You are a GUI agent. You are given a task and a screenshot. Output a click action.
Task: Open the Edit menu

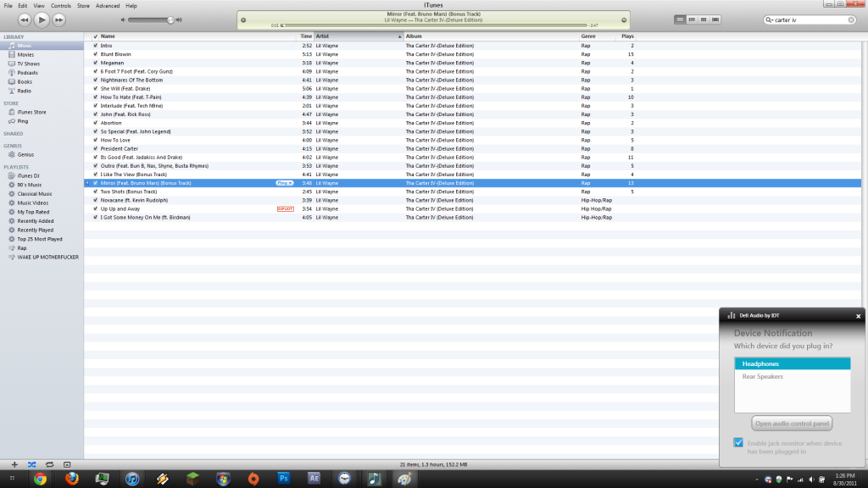coord(22,6)
